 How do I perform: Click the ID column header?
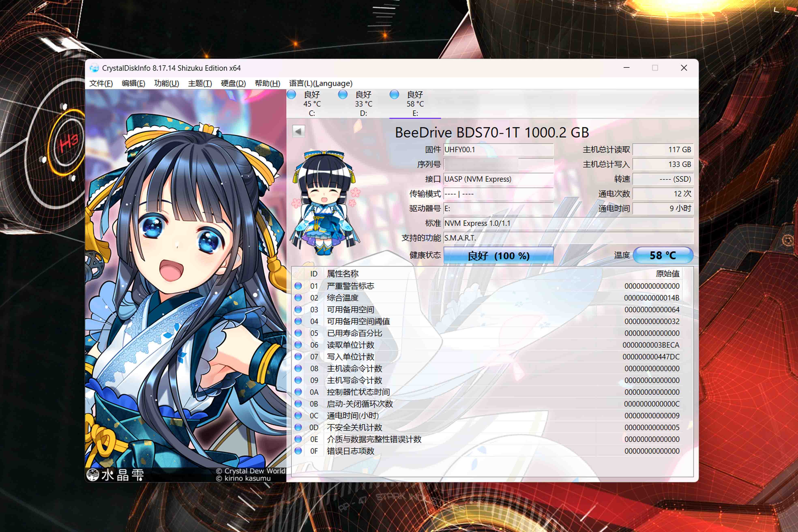(x=314, y=274)
